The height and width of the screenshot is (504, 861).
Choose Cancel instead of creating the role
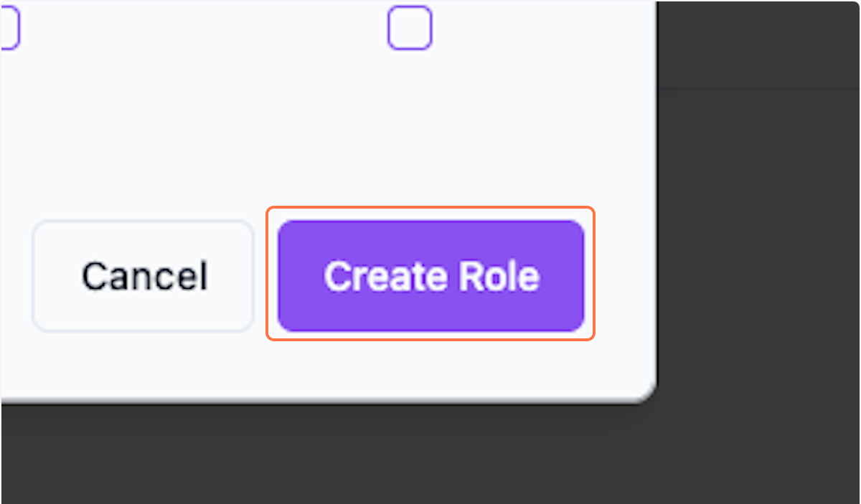[142, 275]
